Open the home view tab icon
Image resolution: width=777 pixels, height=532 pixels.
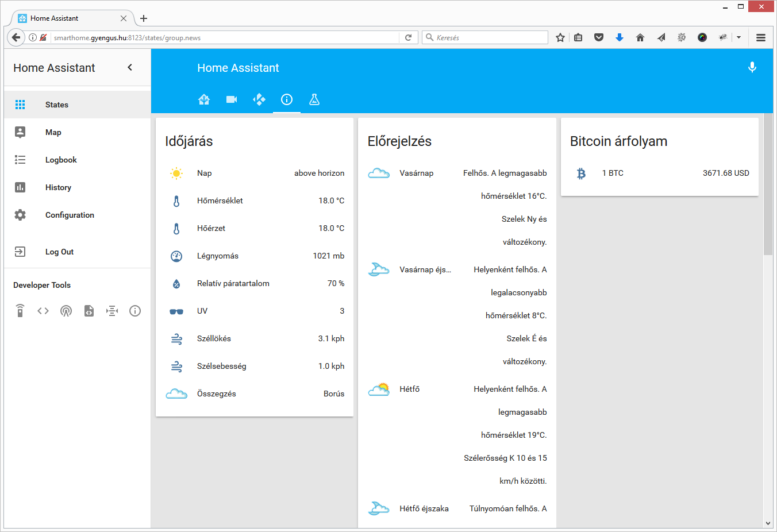pyautogui.click(x=204, y=99)
